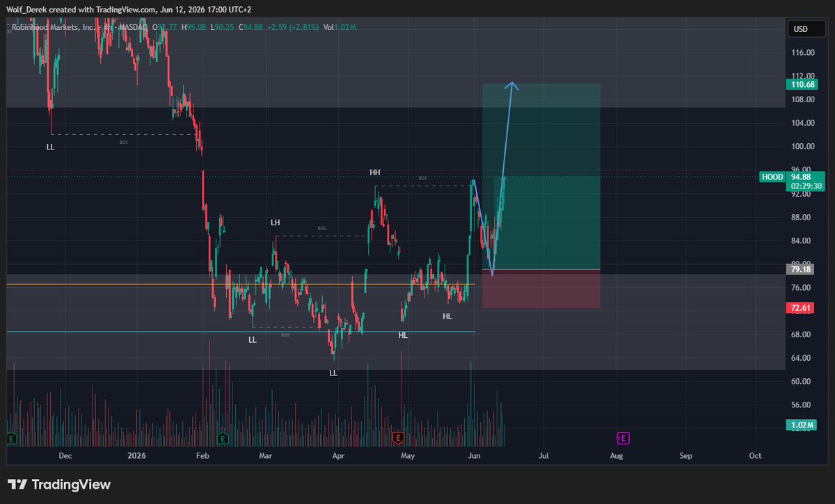Click the Oct label on the time axis
Viewport: 835px width, 504px height.
pyautogui.click(x=755, y=456)
